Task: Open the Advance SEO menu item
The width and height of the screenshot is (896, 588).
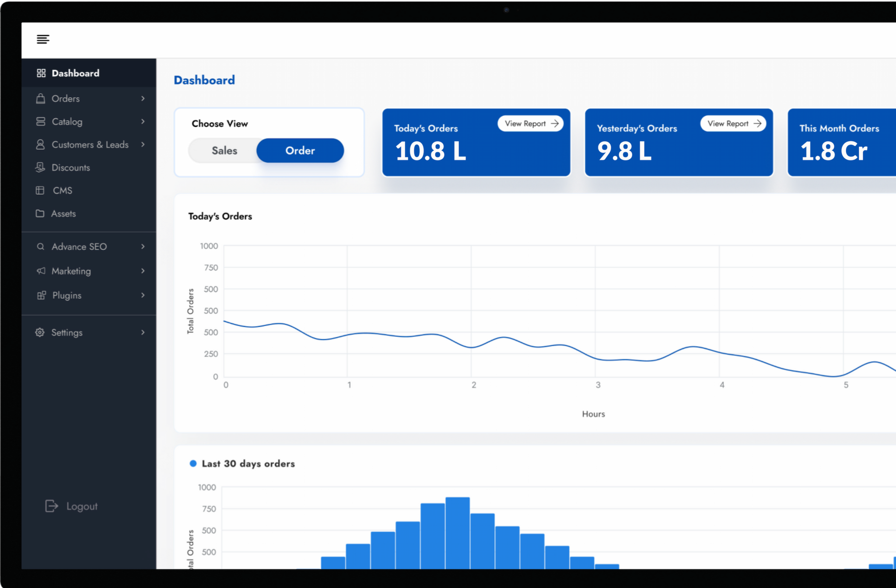Action: point(89,247)
